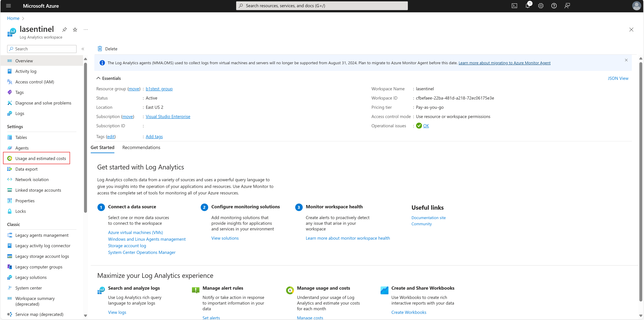Open portal settings gear

(541, 6)
